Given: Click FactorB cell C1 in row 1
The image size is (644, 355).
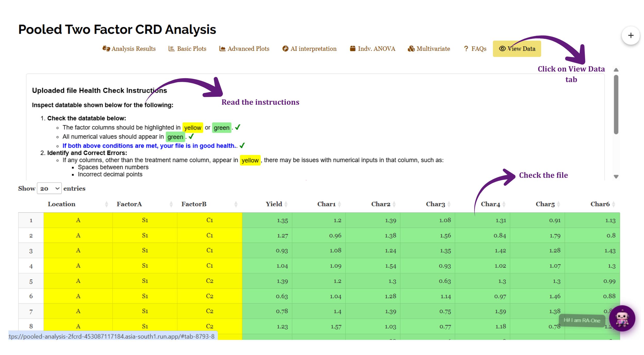Looking at the screenshot, I should pos(210,220).
